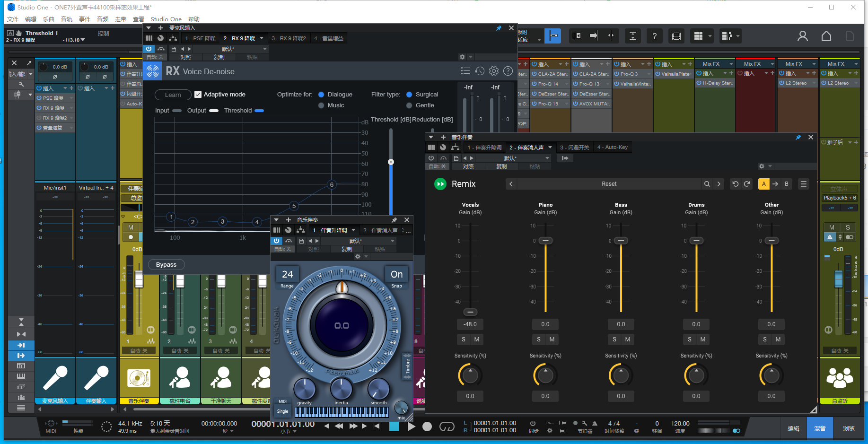Switch to 3 - 闪避开关 plugin tab
868x444 pixels.
click(x=574, y=148)
